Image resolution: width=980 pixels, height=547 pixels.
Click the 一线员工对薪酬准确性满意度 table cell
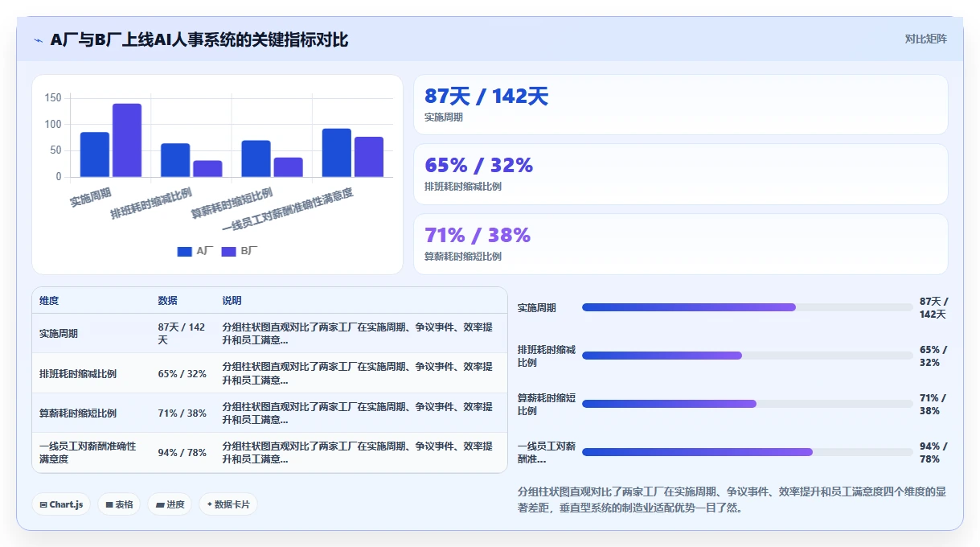(x=92, y=453)
